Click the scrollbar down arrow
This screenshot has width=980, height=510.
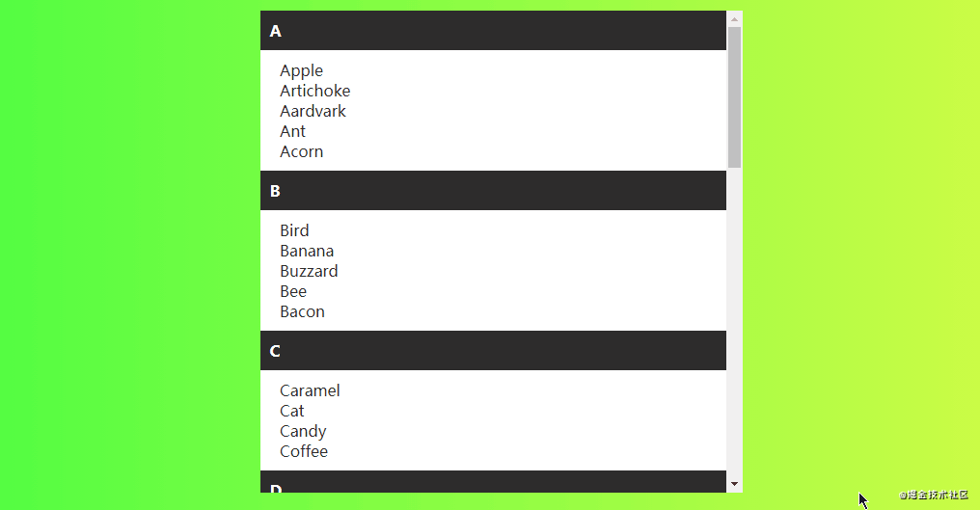[x=734, y=484]
